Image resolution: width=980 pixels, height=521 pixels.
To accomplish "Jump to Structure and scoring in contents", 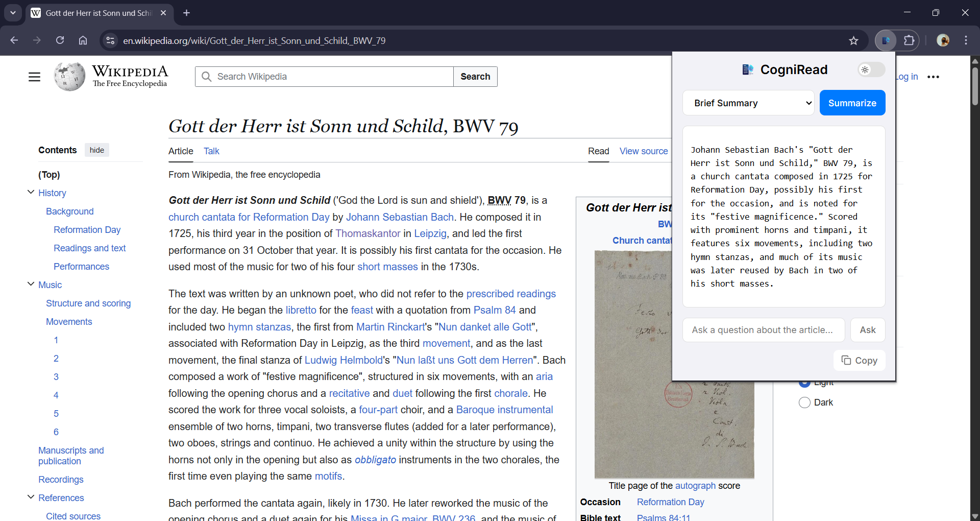I will click(88, 303).
